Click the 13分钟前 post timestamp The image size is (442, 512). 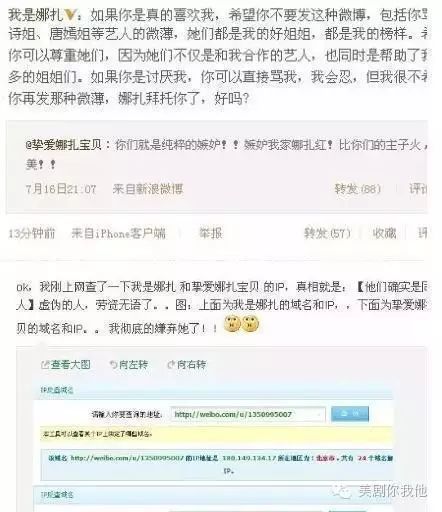32,233
